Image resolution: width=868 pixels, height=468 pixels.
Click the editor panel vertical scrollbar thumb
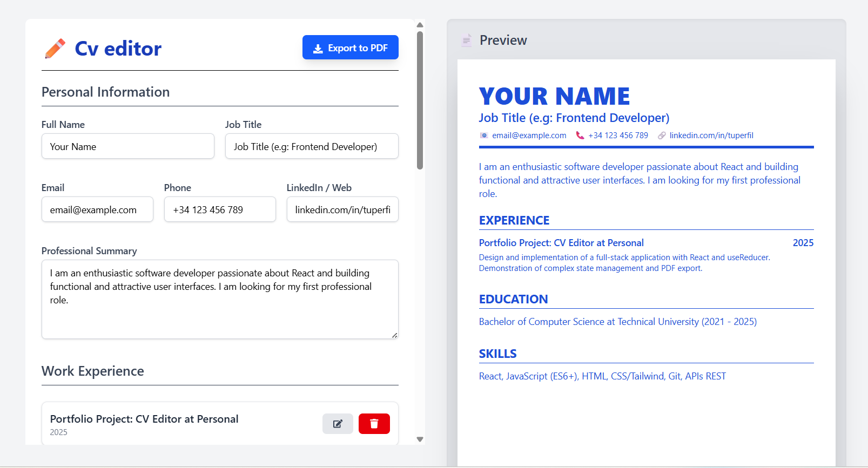[x=420, y=100]
